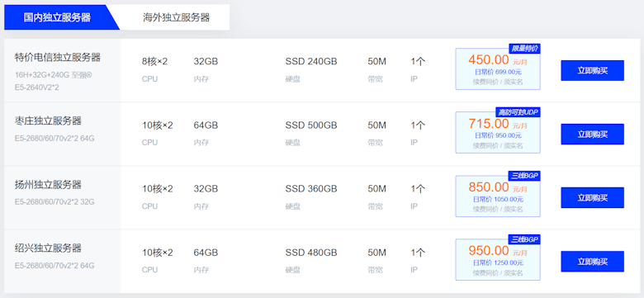Click 立即购买 for 枣庄独立服务器
644x298 pixels.
(x=592, y=135)
